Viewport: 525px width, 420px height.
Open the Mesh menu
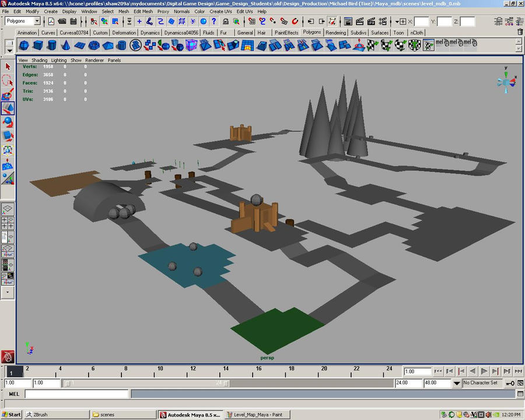[x=123, y=11]
